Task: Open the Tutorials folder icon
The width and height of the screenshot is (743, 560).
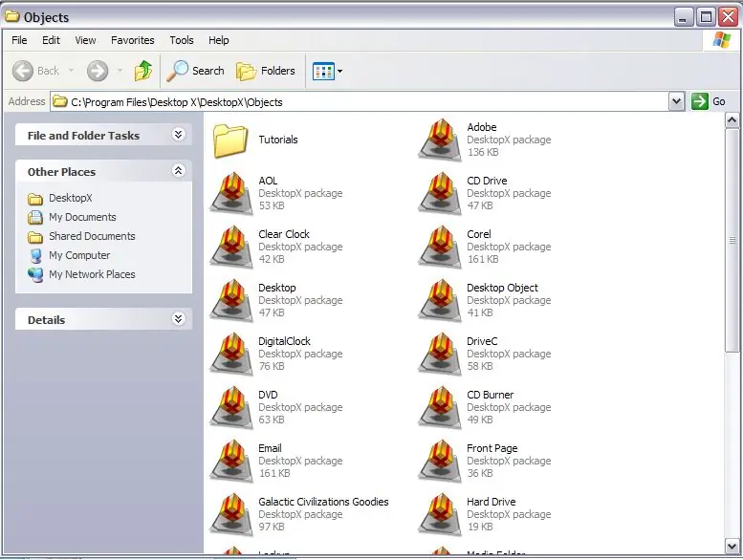Action: tap(230, 140)
